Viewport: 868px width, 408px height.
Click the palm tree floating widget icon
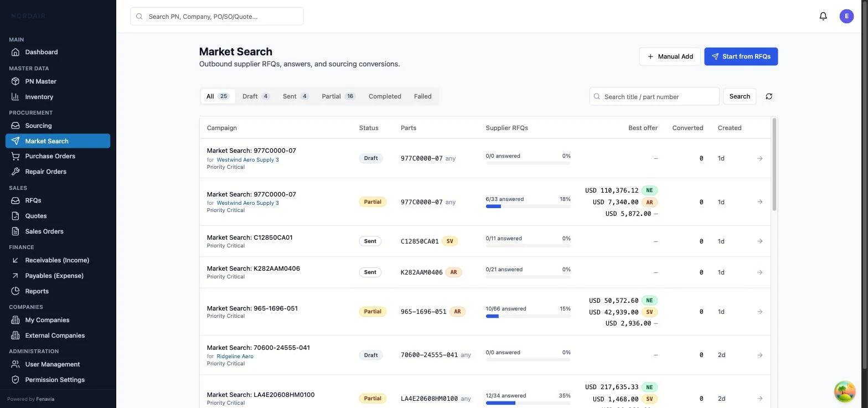(845, 391)
